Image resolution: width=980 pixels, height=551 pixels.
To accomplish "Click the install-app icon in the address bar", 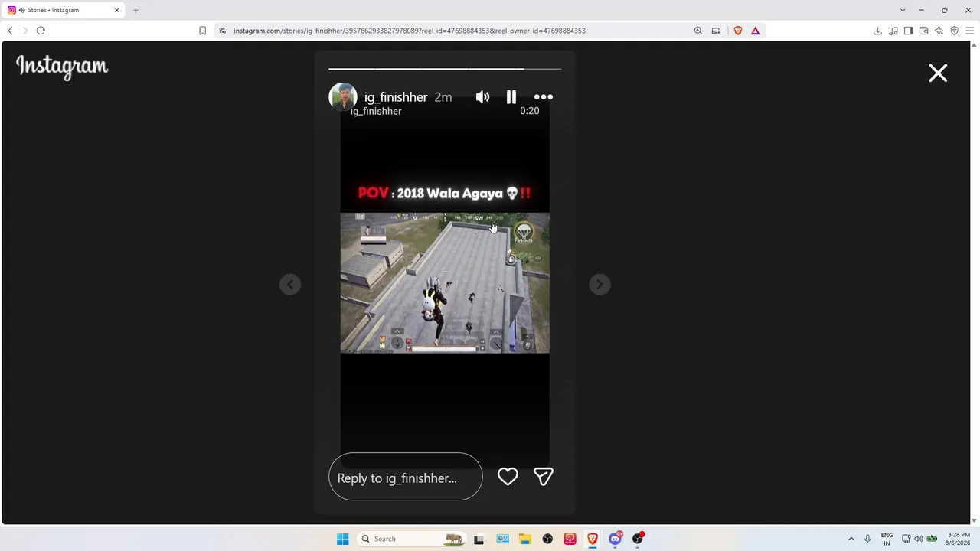I will [716, 31].
